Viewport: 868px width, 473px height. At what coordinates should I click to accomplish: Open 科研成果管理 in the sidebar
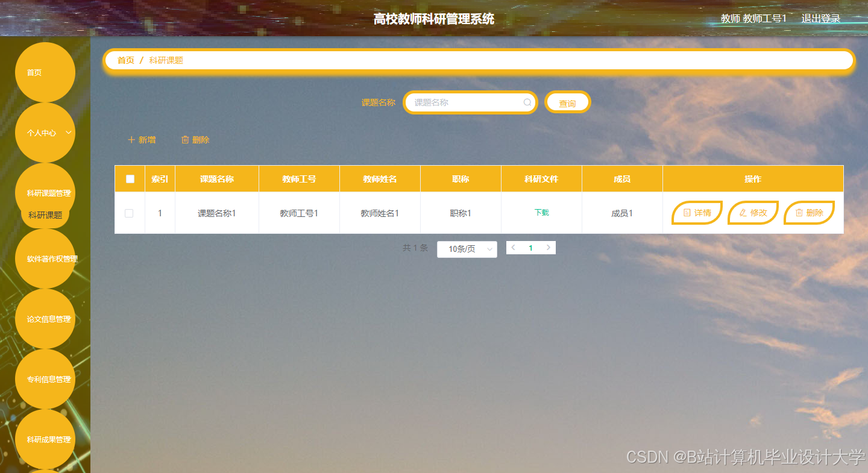pos(45,440)
